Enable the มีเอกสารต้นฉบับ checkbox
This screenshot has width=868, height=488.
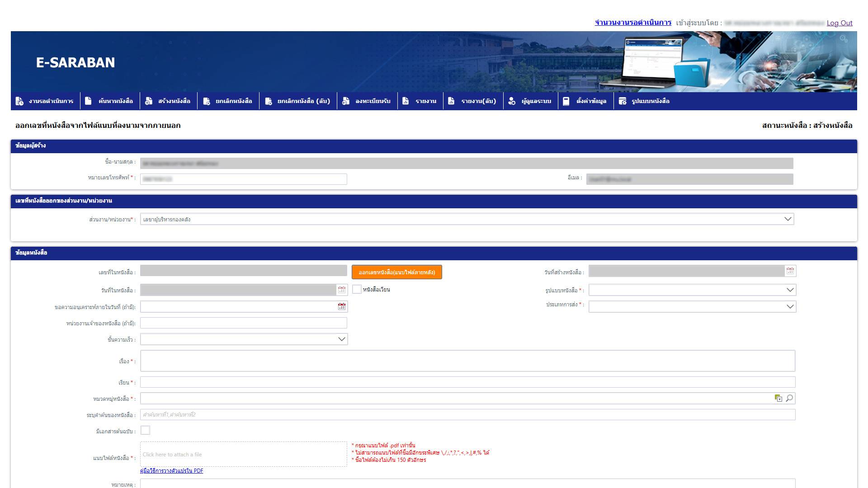click(x=145, y=431)
